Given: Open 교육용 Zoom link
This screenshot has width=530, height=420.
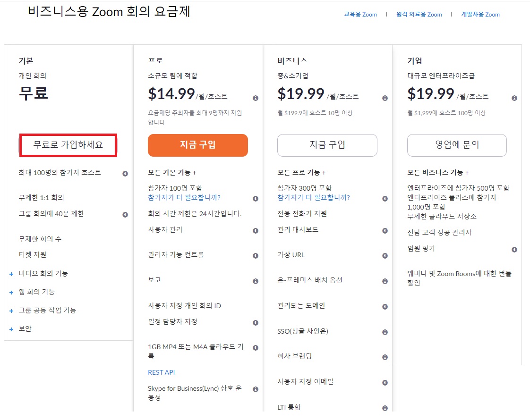Looking at the screenshot, I should 360,15.
